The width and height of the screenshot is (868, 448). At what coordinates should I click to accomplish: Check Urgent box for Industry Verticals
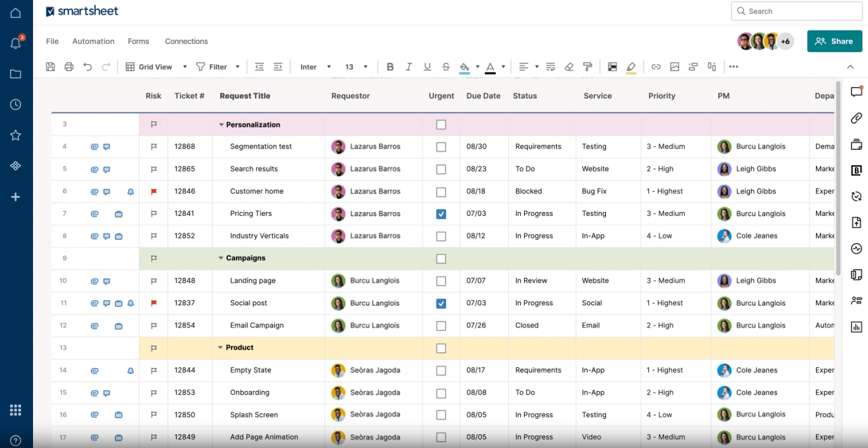click(441, 236)
